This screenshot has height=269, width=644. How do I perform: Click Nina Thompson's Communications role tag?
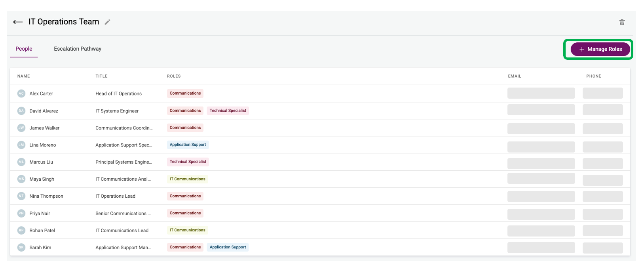pyautogui.click(x=185, y=196)
